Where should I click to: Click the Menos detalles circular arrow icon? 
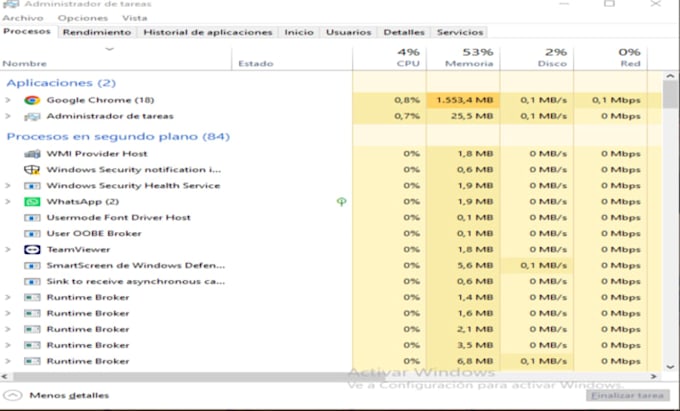click(13, 395)
